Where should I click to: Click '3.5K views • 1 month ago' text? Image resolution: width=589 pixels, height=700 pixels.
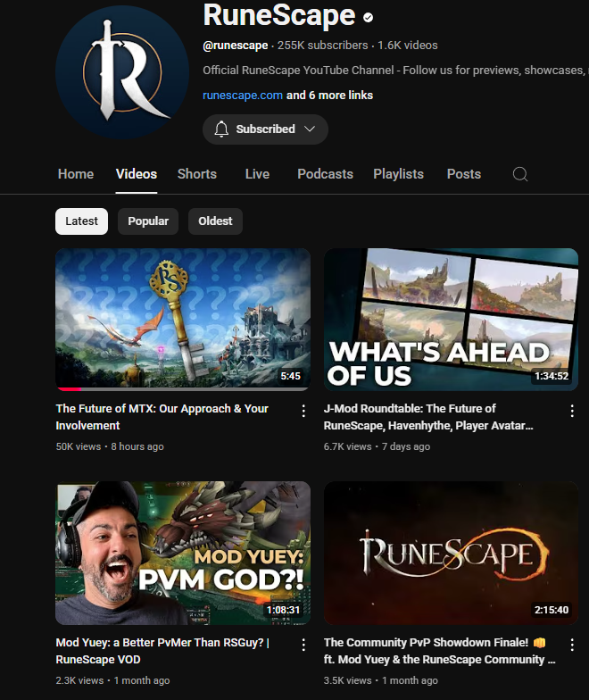pyautogui.click(x=380, y=680)
